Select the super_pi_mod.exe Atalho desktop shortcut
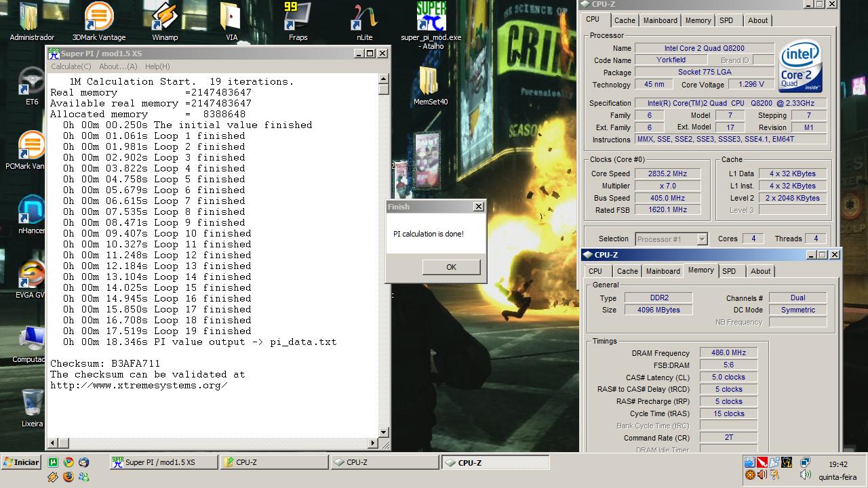Screen dimensions: 868x488 431,26
